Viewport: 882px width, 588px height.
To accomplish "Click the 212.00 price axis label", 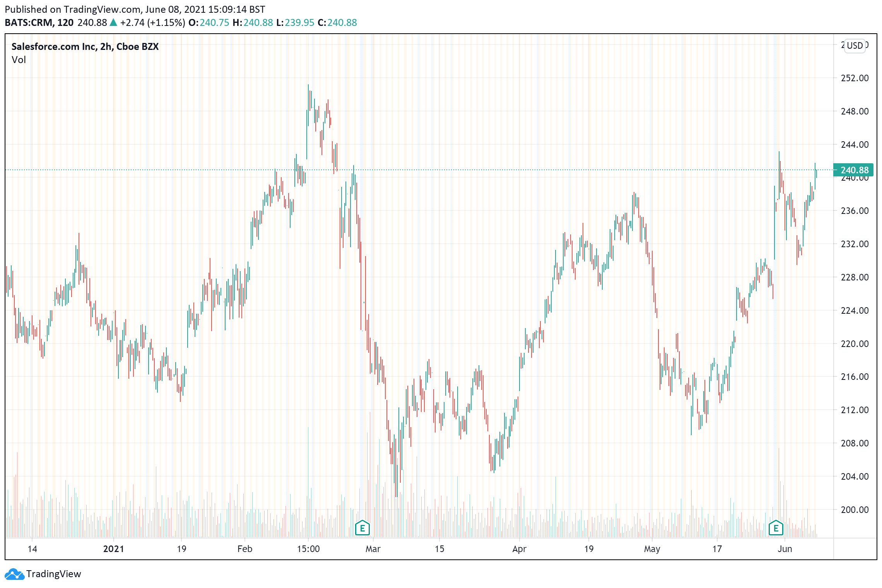I will coord(855,410).
